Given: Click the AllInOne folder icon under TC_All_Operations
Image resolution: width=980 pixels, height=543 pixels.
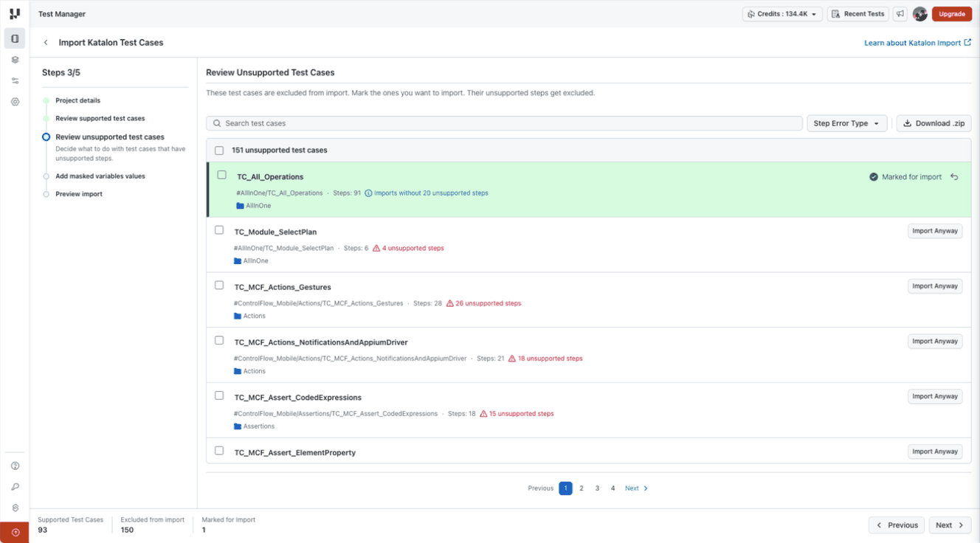Looking at the screenshot, I should pyautogui.click(x=240, y=206).
